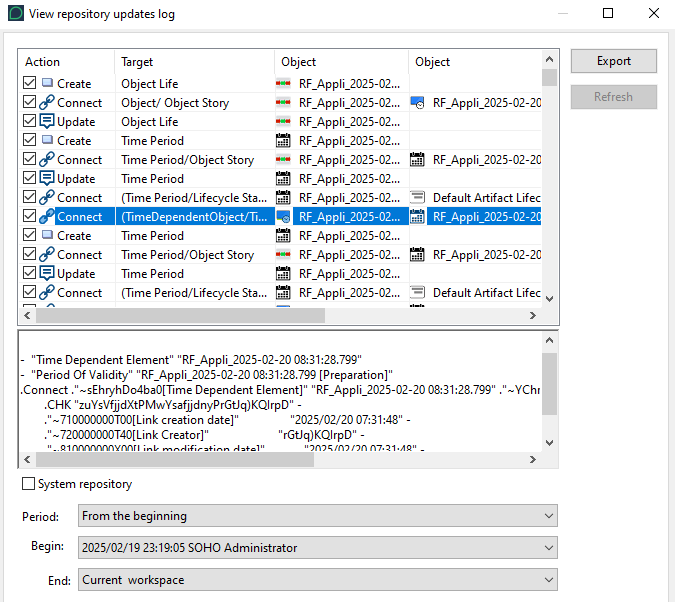
Task: Open the Begin dropdown showing SOHO Administrator
Action: pos(317,548)
